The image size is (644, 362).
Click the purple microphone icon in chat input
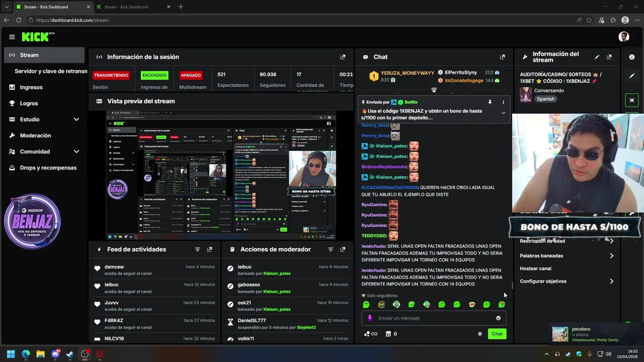370,318
